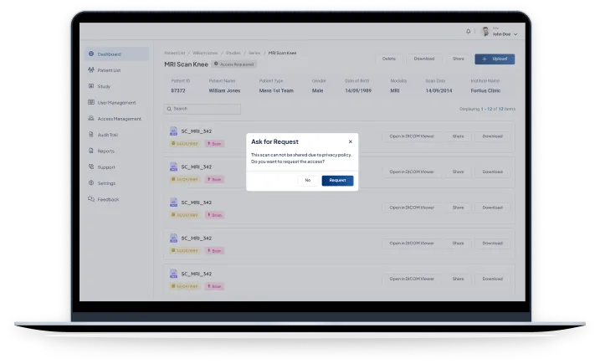Click the first SC_MRI_342 file icon
This screenshot has width=600, height=364.
(173, 131)
